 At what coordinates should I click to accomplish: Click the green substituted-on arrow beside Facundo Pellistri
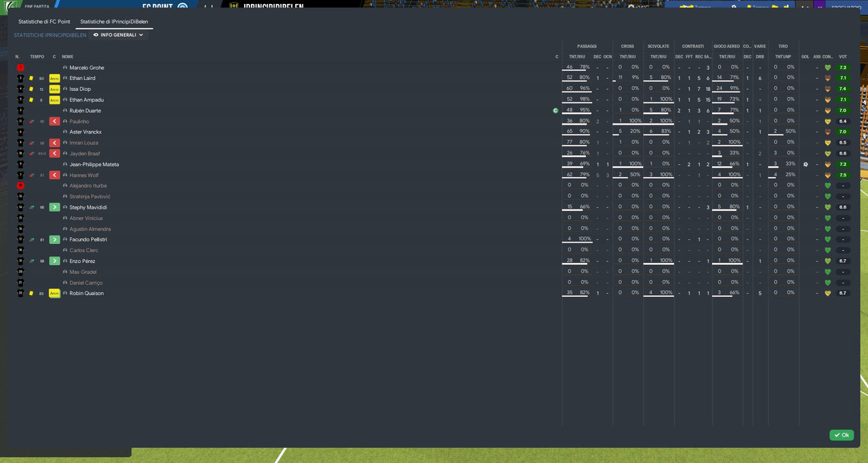pos(55,239)
